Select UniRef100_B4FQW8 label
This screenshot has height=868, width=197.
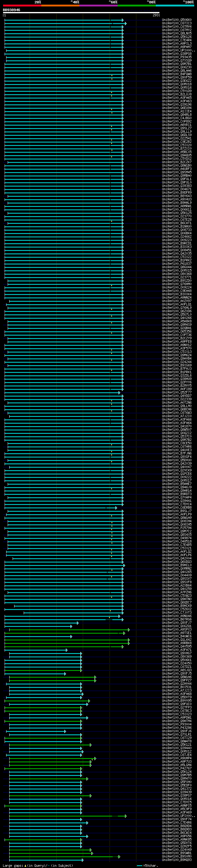point(177,74)
